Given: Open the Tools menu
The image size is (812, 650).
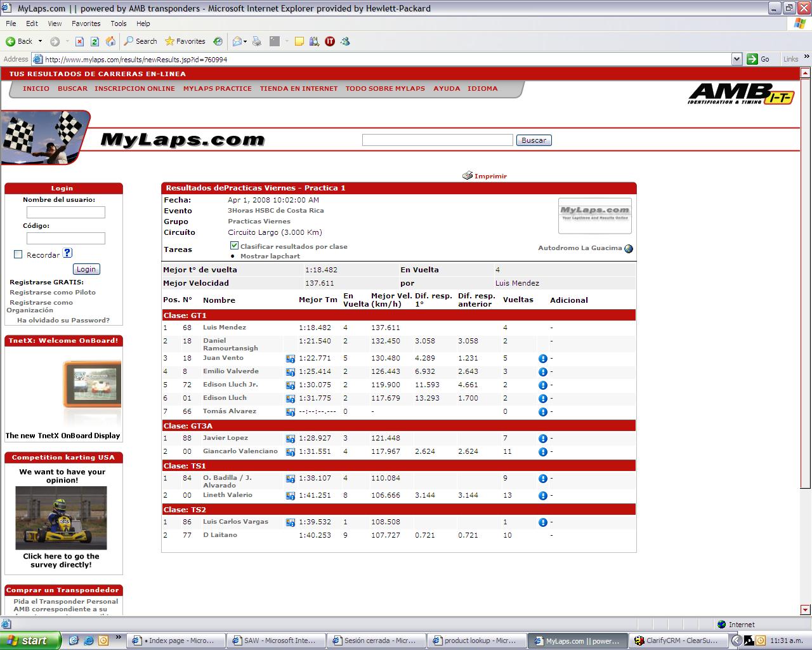Looking at the screenshot, I should coord(119,23).
